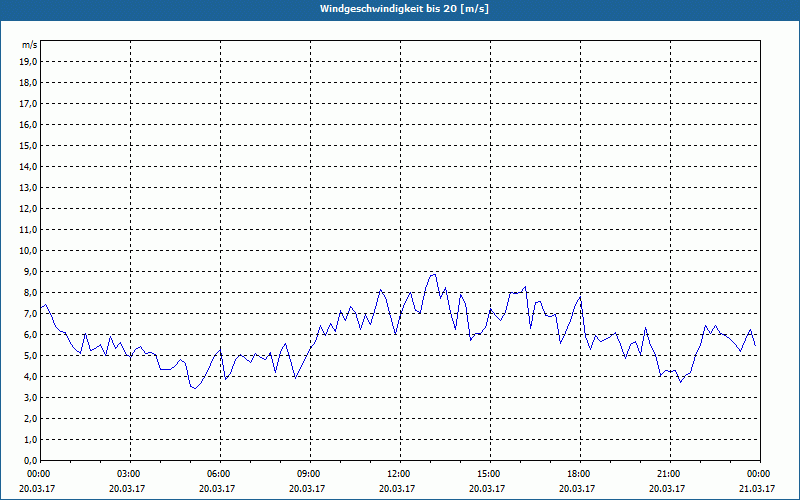
Task: Click the 18,0 y-axis value
Action: pos(28,83)
